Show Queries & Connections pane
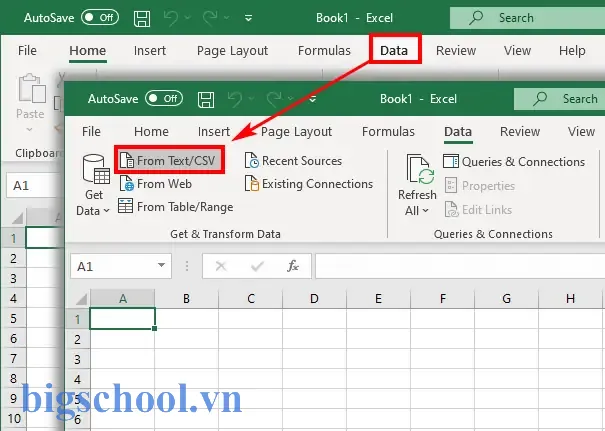 pyautogui.click(x=514, y=161)
